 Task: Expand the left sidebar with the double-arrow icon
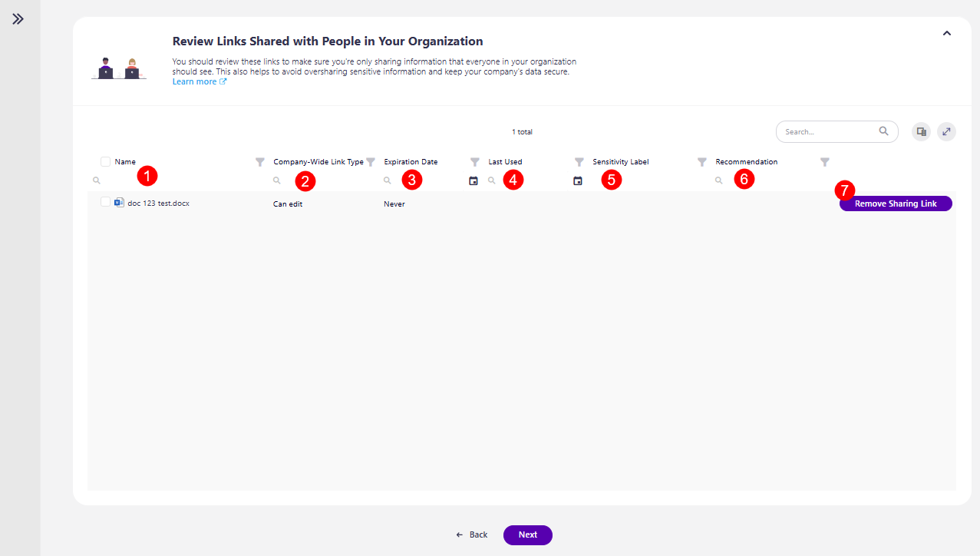tap(18, 19)
